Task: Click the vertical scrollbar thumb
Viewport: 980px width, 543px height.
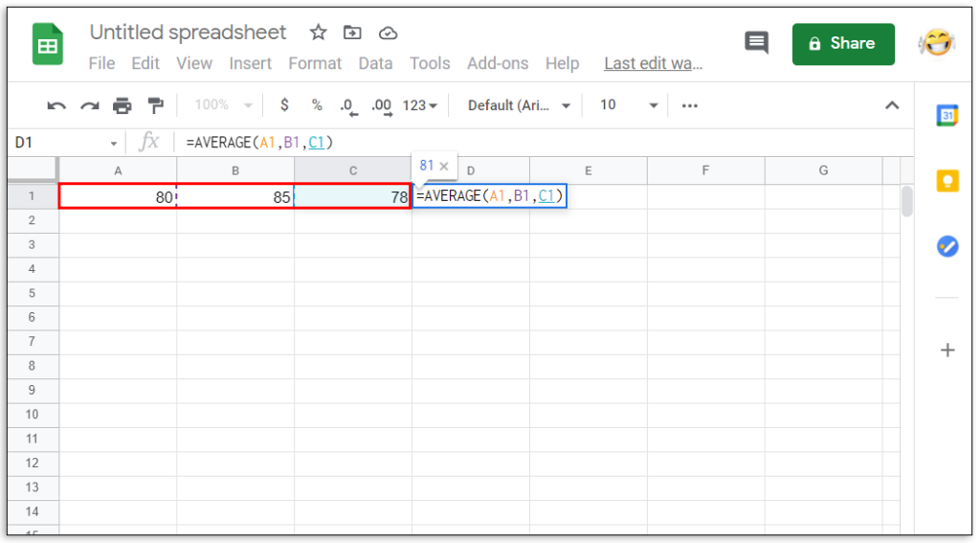Action: 907,201
